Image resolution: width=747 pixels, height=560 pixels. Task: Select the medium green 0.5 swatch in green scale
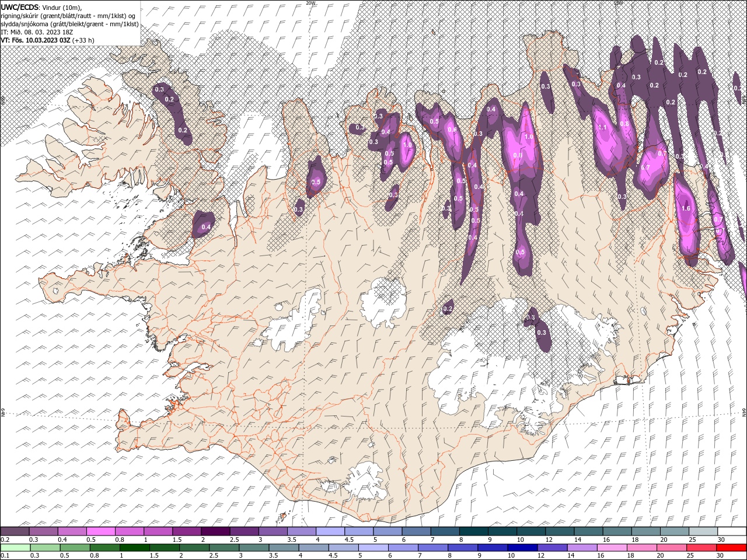tap(74, 548)
